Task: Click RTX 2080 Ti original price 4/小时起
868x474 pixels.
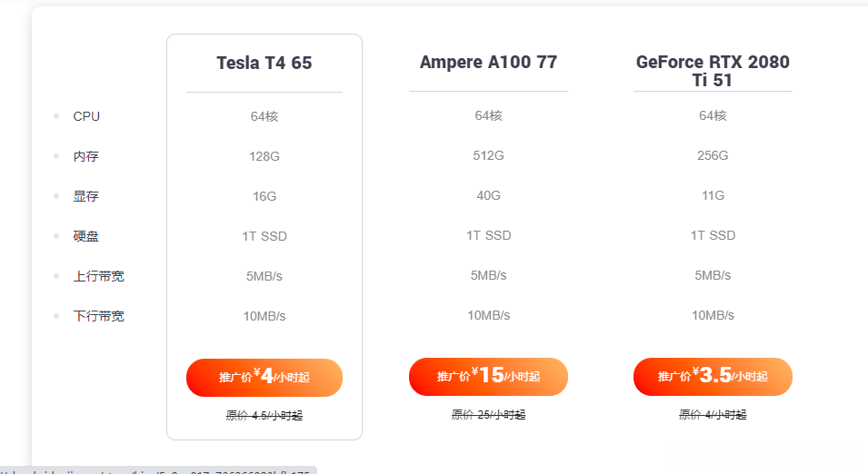Action: pyautogui.click(x=713, y=415)
